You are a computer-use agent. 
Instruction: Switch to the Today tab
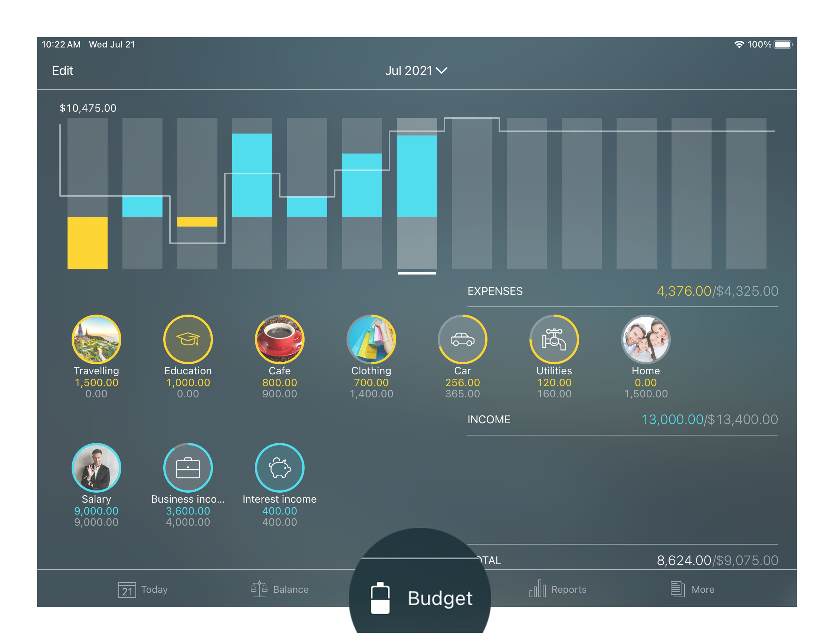pyautogui.click(x=142, y=589)
